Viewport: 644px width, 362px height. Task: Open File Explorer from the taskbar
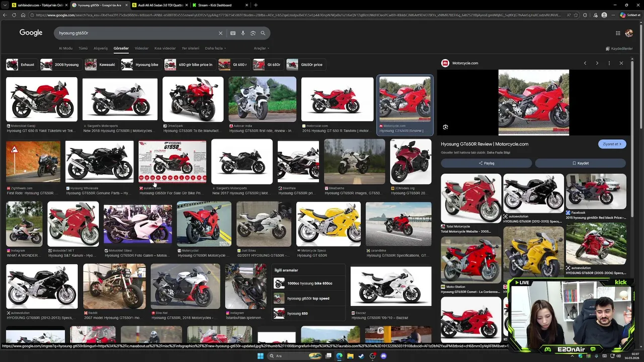350,356
